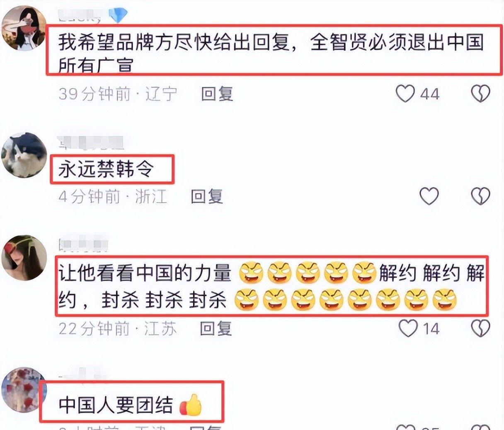The width and height of the screenshot is (504, 430).
Task: Dislike the Liaoning comment with broken heart
Action: (481, 94)
